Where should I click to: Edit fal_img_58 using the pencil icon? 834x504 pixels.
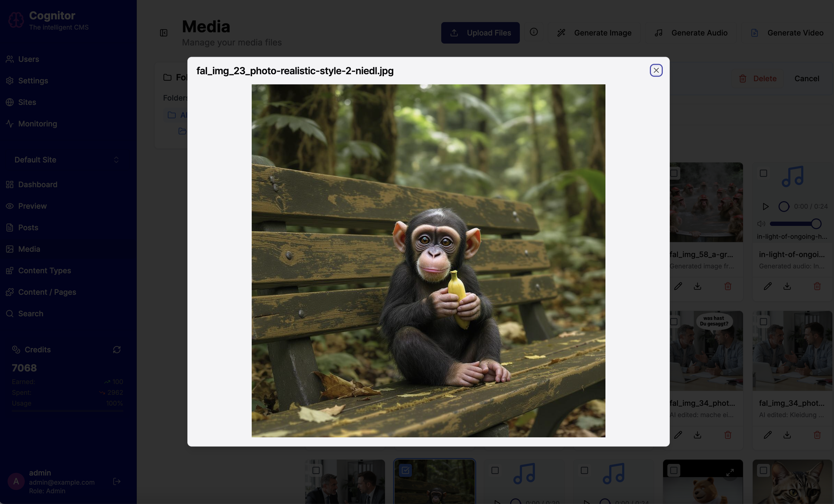pos(678,286)
